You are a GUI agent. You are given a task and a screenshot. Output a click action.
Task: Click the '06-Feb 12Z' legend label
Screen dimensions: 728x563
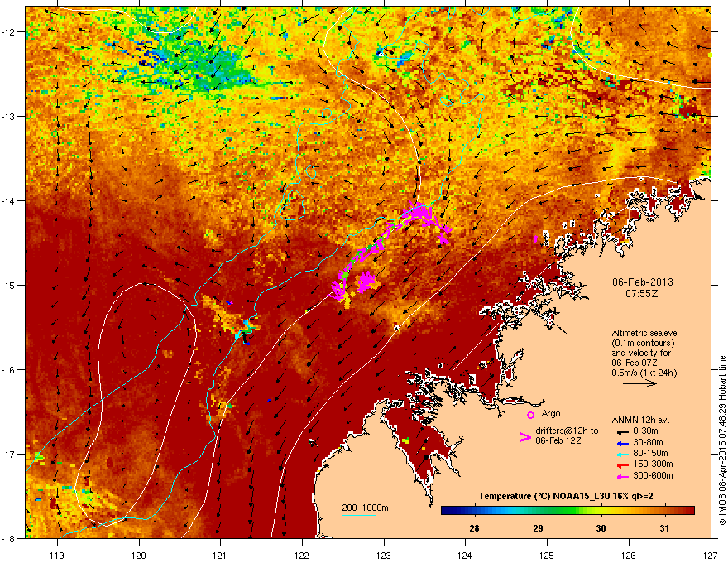(x=558, y=440)
